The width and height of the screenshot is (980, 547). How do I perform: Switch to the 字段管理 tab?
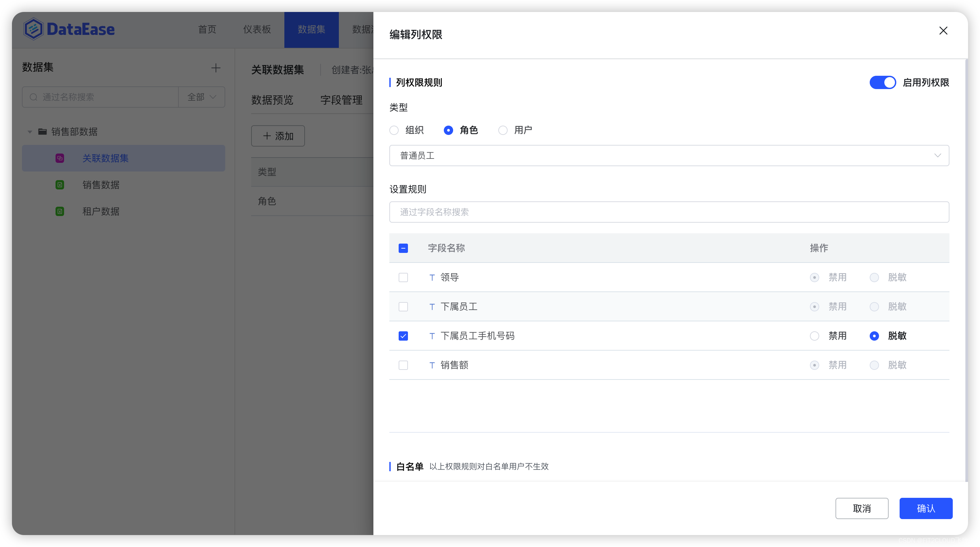click(341, 100)
